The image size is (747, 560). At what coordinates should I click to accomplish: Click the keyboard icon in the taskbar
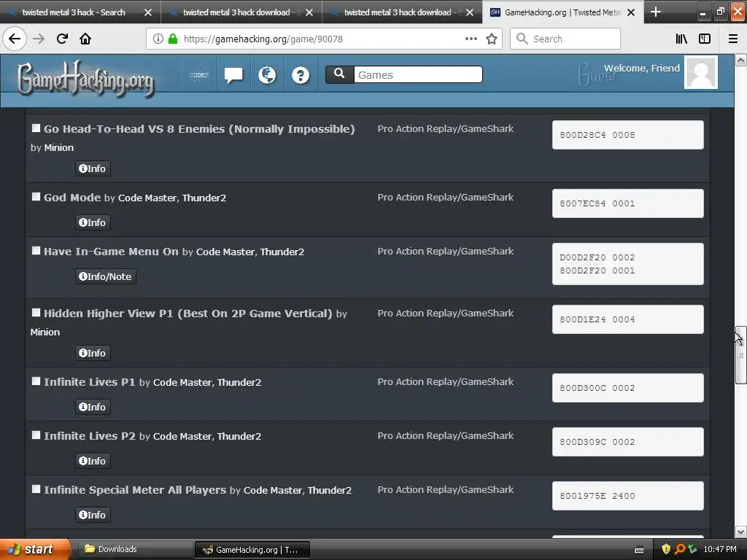pyautogui.click(x=639, y=550)
